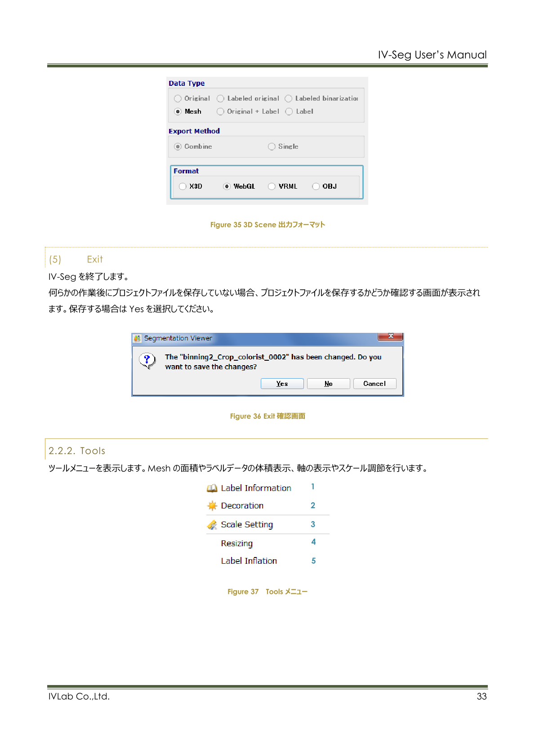The image size is (535, 756).
Task: Select X3D as export format
Action: [183, 186]
